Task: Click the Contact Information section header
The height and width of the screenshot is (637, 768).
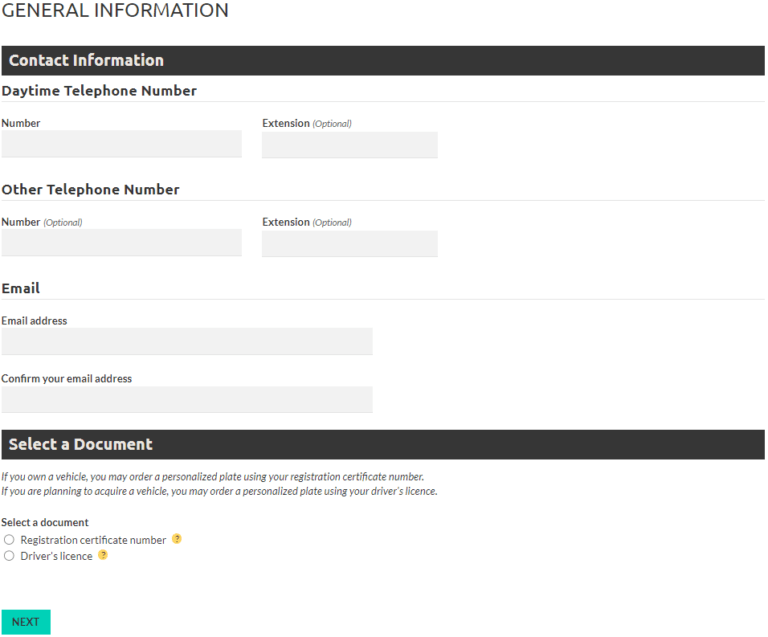Action: tap(86, 60)
